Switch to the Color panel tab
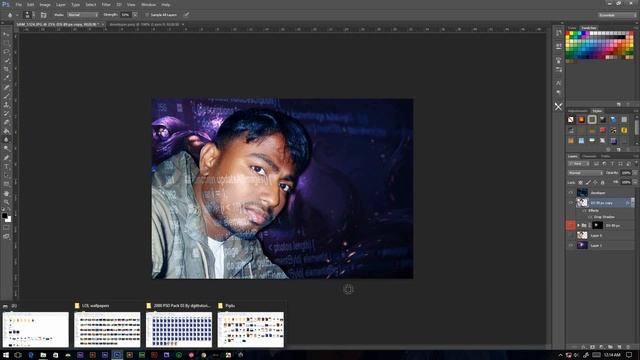 coord(572,28)
